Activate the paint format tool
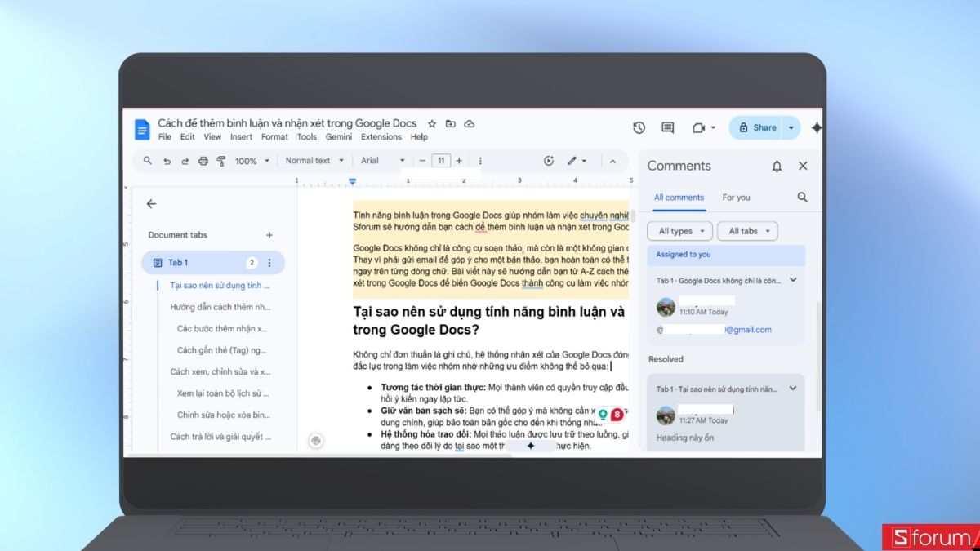Screen dimensions: 980x551 (x=221, y=161)
